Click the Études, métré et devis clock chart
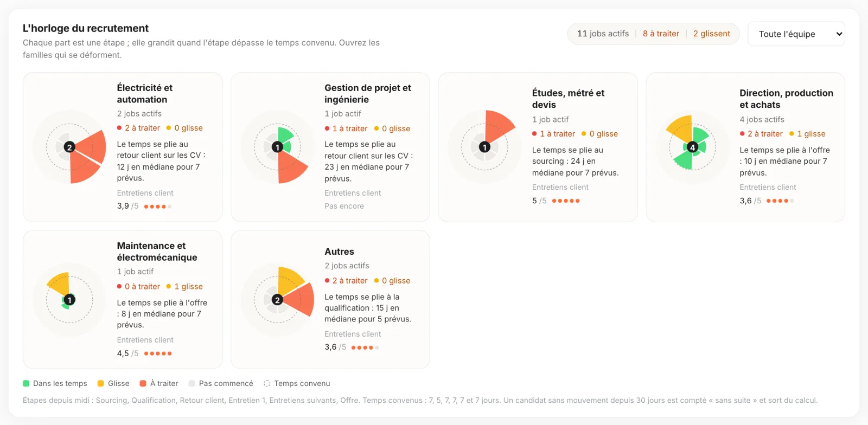 click(485, 147)
